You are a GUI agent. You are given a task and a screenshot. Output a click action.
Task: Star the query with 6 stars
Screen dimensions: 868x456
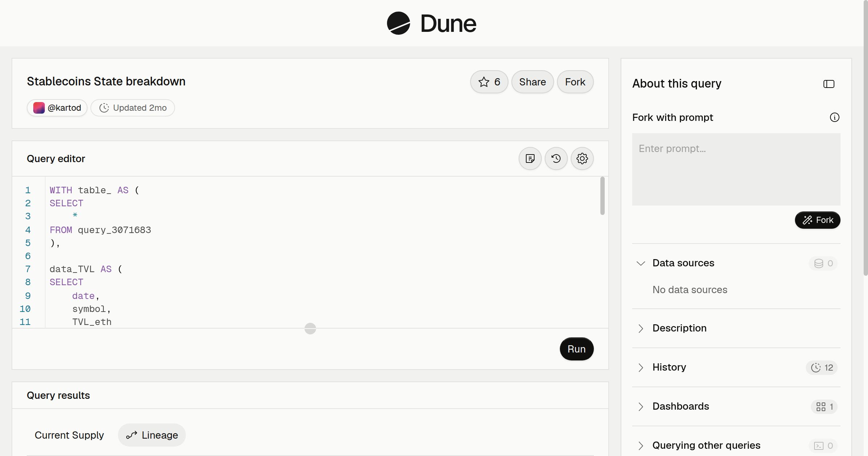coord(489,82)
